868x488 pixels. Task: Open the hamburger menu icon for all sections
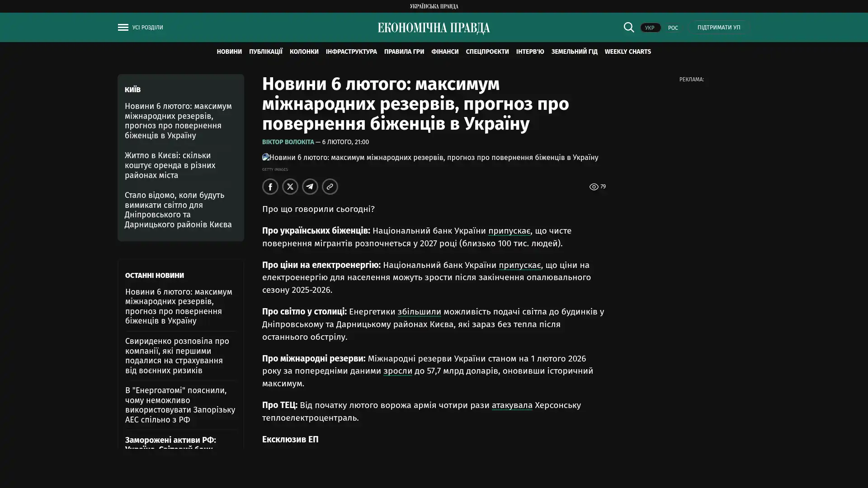click(123, 28)
